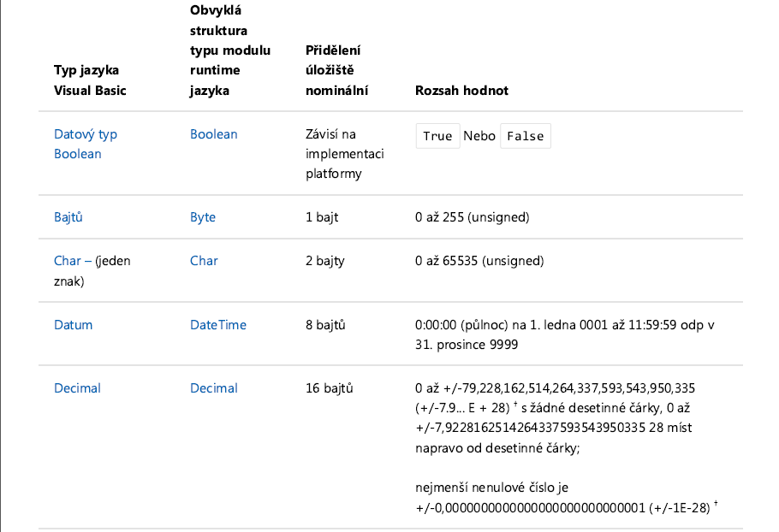Open the Decimal link in the Visual Basic type column
Screen dimensions: 779x532
(x=77, y=388)
